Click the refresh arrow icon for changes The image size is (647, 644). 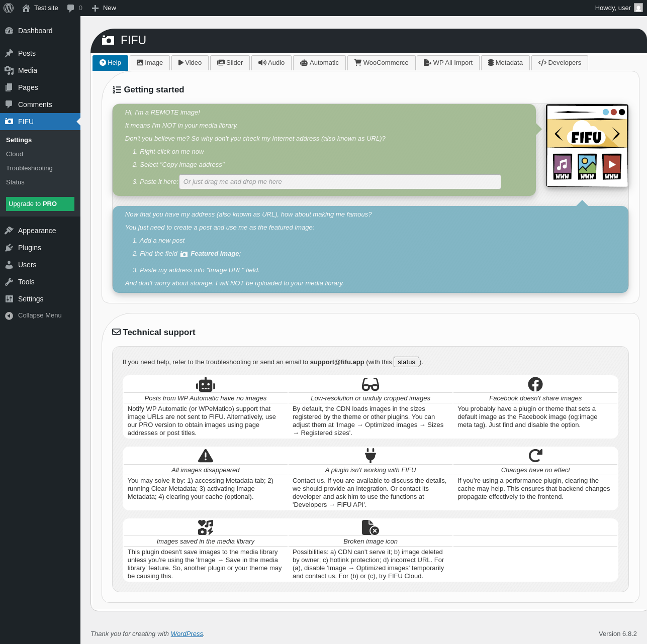pyautogui.click(x=535, y=456)
